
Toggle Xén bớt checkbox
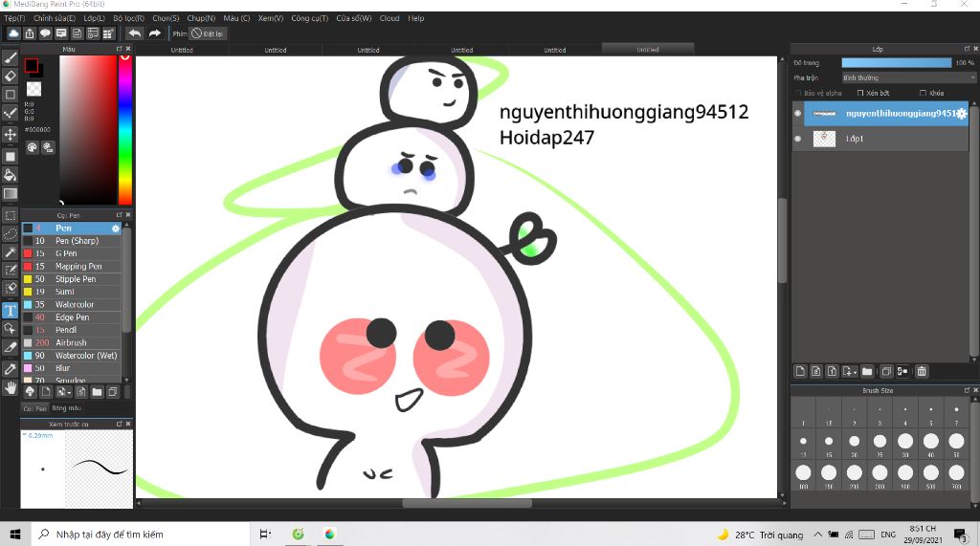pyautogui.click(x=860, y=93)
